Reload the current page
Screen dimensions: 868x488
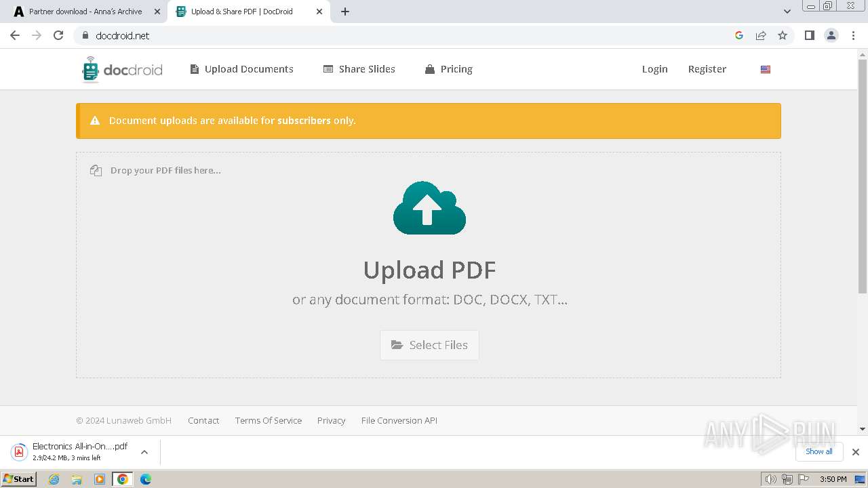click(x=58, y=35)
